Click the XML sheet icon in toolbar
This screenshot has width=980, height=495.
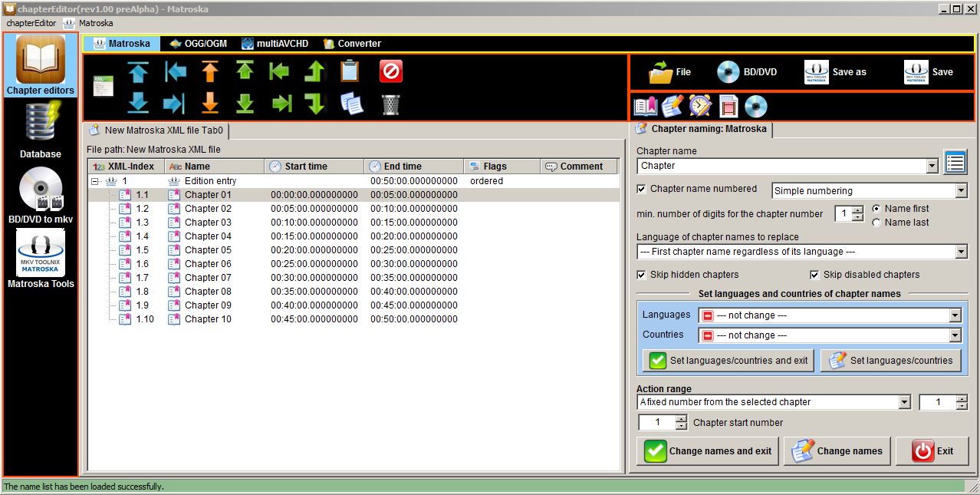103,86
